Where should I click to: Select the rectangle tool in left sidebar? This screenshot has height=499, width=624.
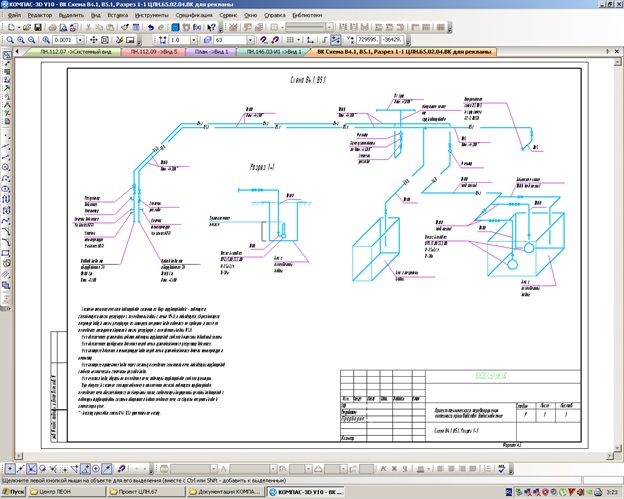click(x=6, y=253)
